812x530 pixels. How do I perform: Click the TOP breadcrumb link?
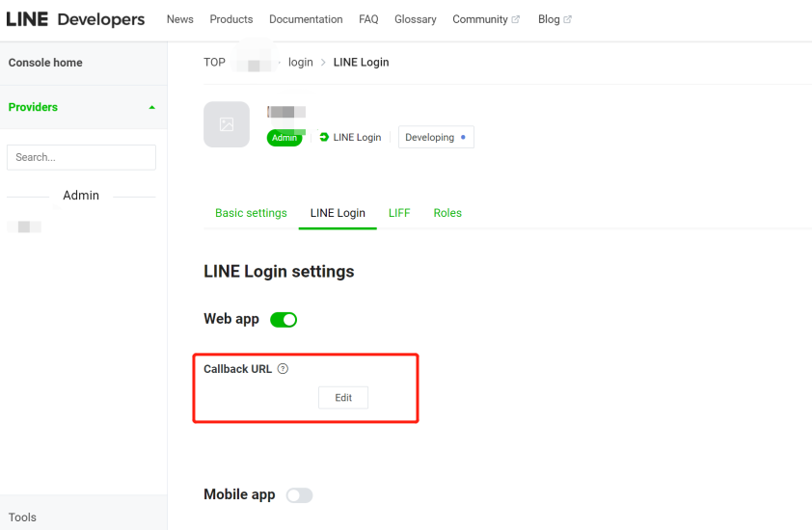pyautogui.click(x=214, y=62)
